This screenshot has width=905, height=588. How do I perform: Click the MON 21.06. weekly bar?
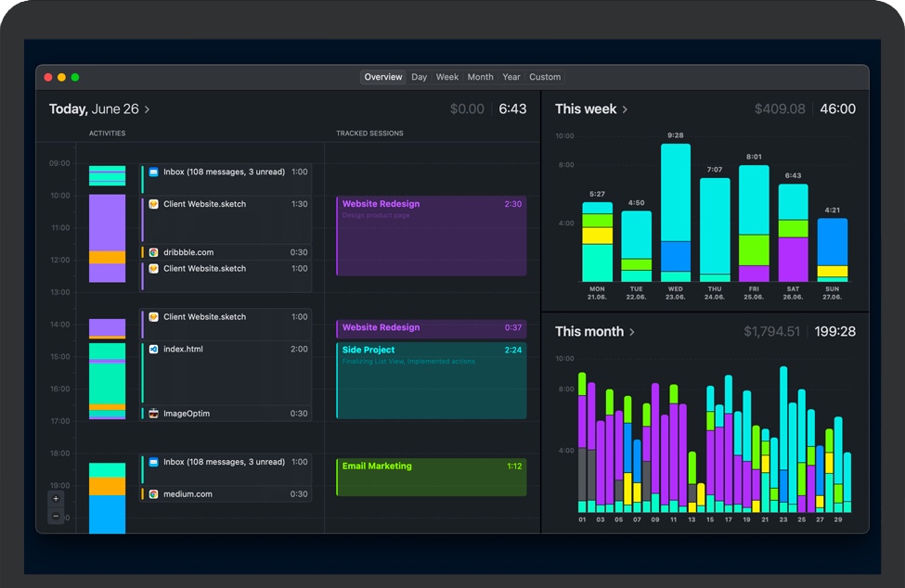point(598,241)
